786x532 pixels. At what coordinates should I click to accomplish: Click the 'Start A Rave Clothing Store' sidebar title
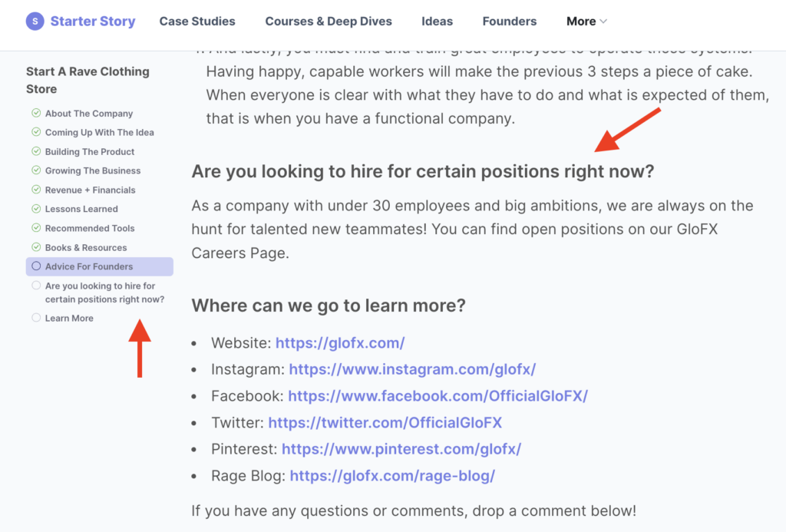[88, 81]
